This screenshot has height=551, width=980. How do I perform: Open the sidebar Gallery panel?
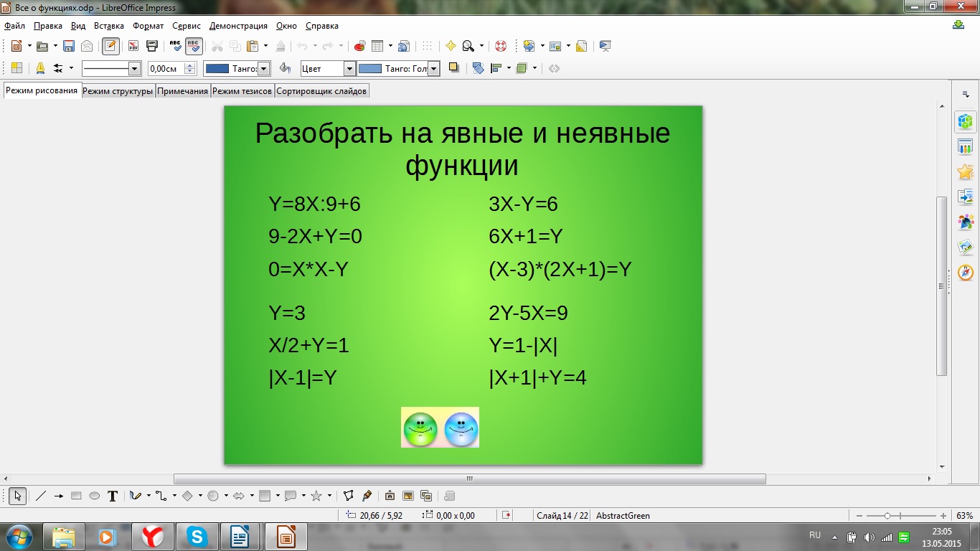(966, 247)
